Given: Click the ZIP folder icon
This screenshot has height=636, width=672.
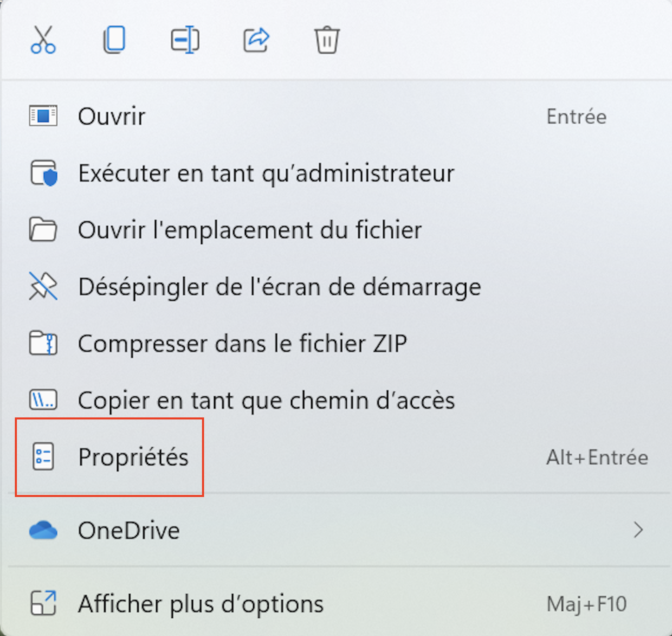Looking at the screenshot, I should [x=43, y=343].
